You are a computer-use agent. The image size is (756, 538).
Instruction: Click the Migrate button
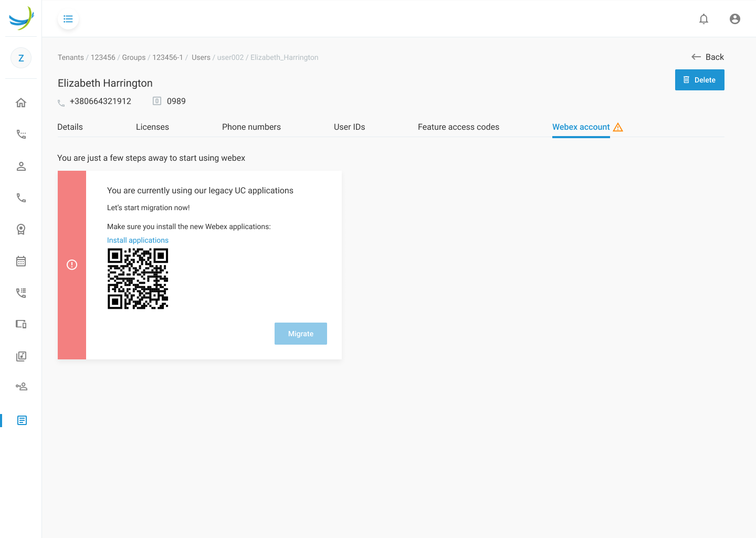coord(301,334)
